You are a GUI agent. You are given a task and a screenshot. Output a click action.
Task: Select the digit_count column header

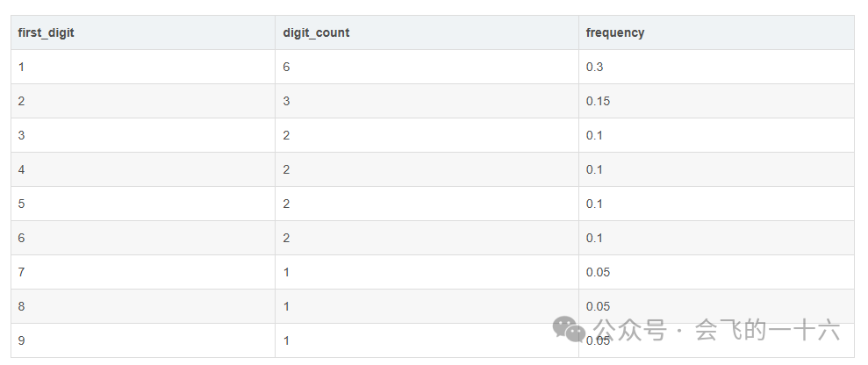pos(316,32)
